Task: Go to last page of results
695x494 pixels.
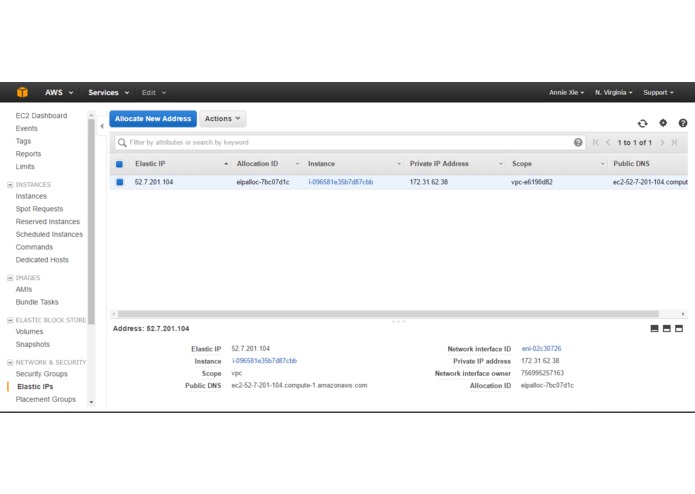Action: 674,142
